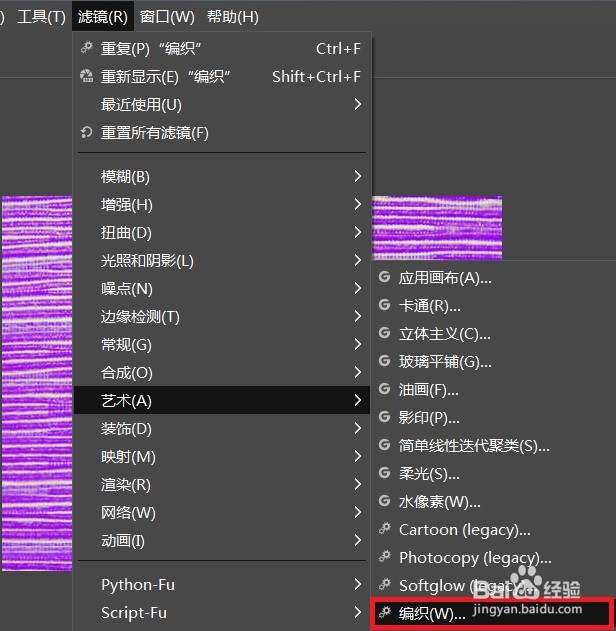
Task: Open the 窗口(W) menu
Action: 167,17
